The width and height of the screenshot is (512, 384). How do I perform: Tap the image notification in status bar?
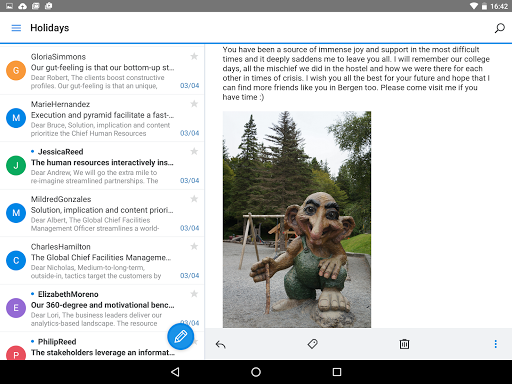pos(9,6)
